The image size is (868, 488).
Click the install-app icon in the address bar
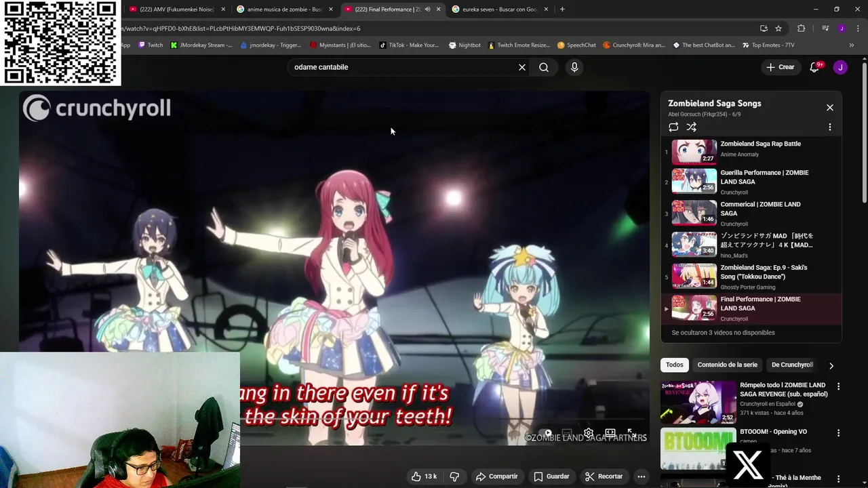764,28
